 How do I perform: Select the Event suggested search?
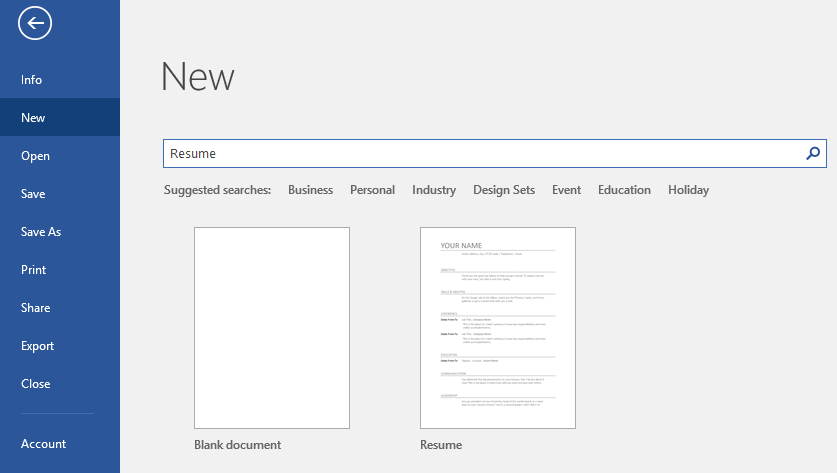pos(566,190)
